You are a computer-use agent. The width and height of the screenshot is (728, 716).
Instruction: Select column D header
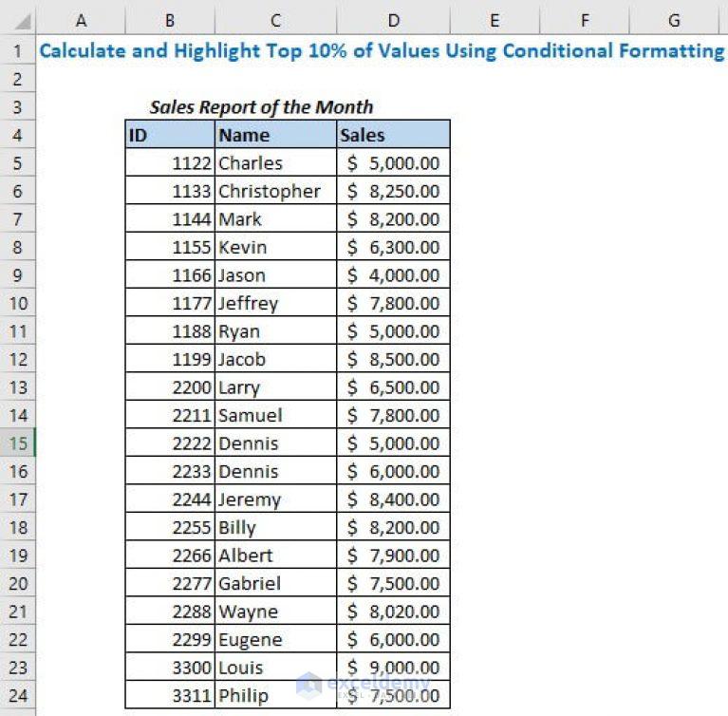(x=393, y=21)
